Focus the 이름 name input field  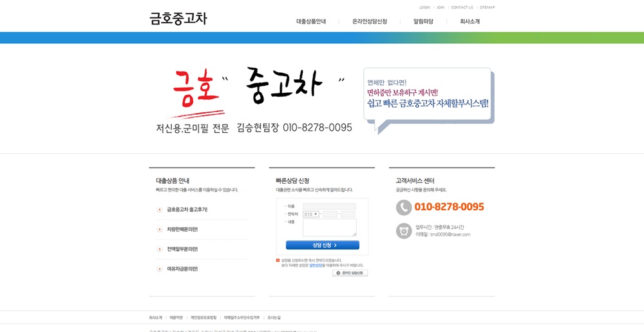329,206
